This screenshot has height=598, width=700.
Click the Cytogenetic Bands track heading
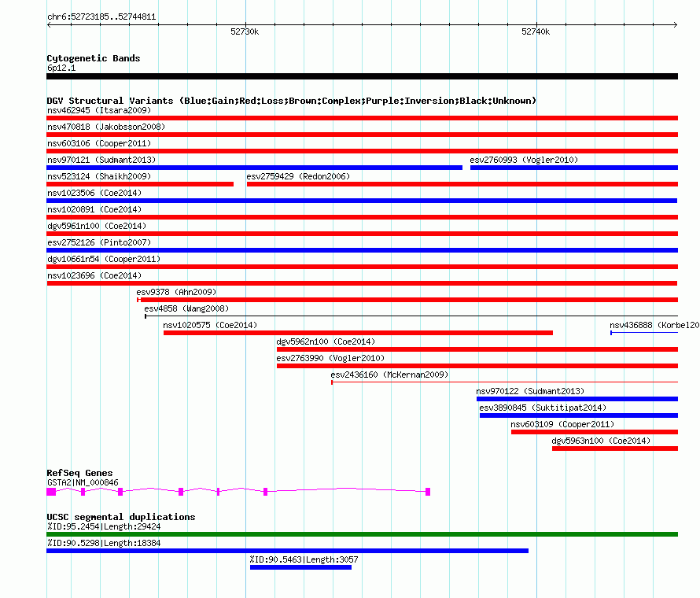tap(94, 58)
